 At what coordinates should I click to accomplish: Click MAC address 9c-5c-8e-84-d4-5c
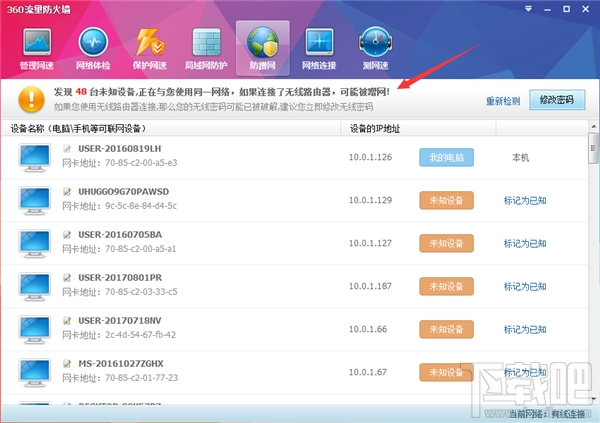pos(141,206)
